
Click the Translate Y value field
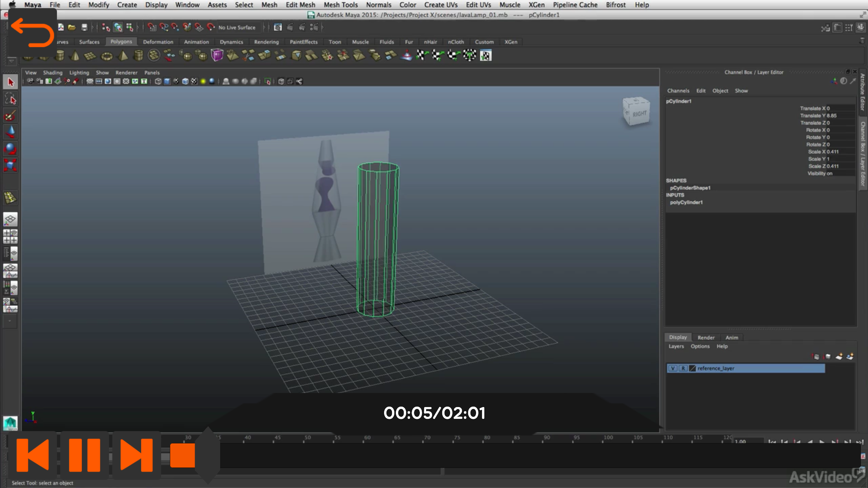(x=840, y=116)
